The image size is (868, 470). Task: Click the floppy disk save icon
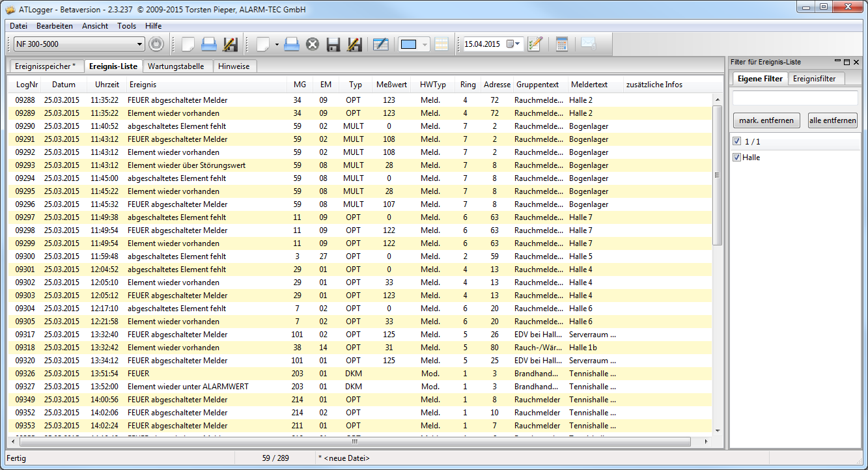[333, 44]
